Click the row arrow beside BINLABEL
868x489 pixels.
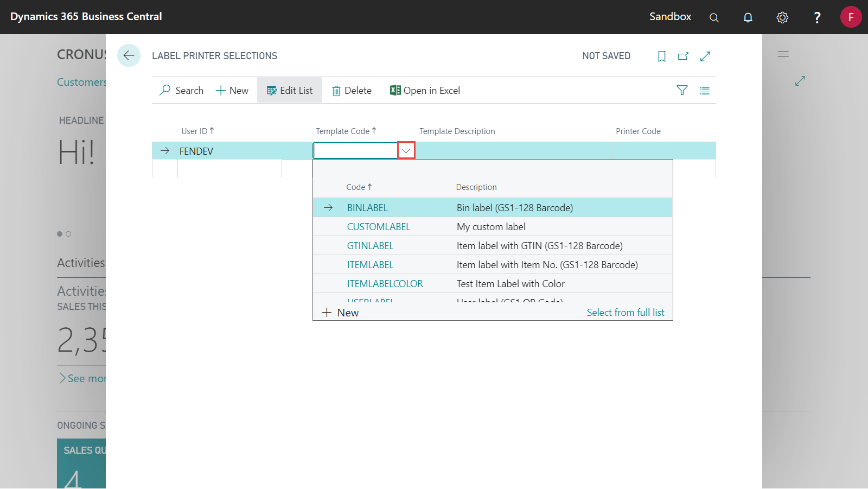coord(328,208)
